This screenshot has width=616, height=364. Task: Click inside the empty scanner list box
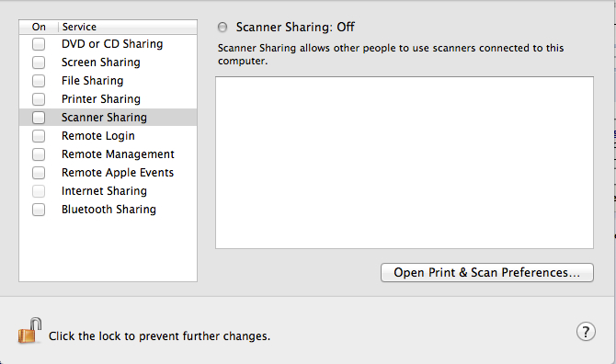point(405,163)
